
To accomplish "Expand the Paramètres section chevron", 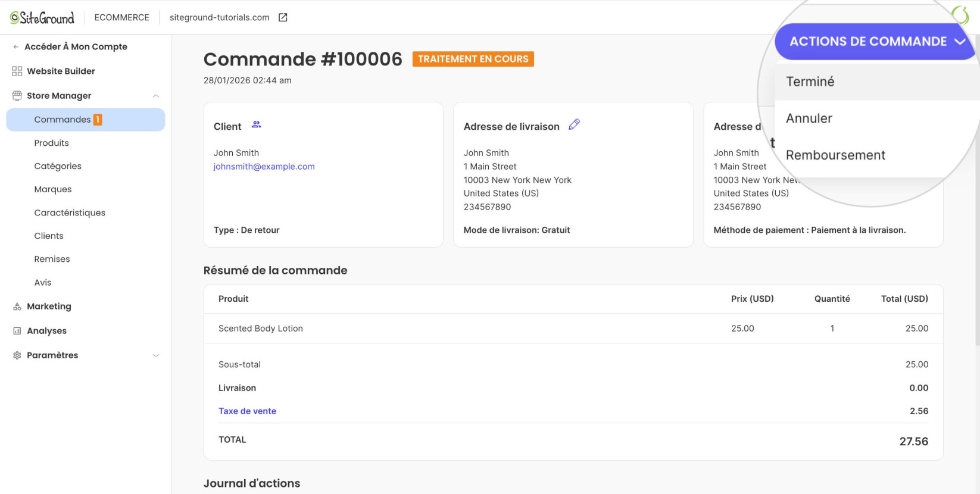I will pyautogui.click(x=155, y=355).
